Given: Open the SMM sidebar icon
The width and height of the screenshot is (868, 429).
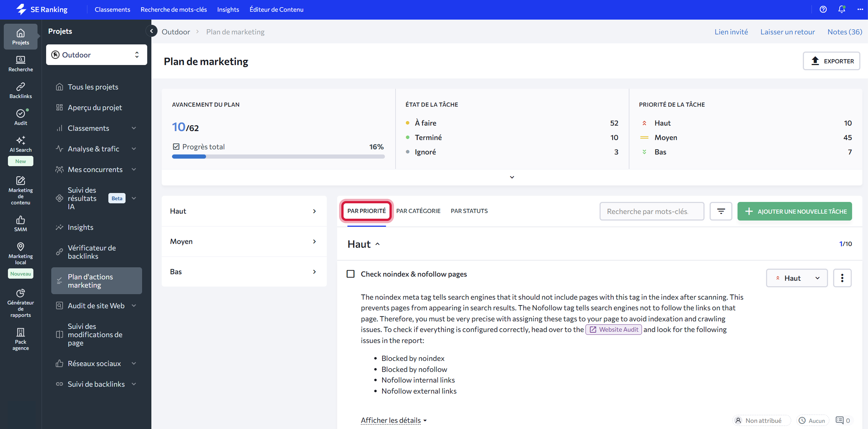Looking at the screenshot, I should click(x=20, y=224).
